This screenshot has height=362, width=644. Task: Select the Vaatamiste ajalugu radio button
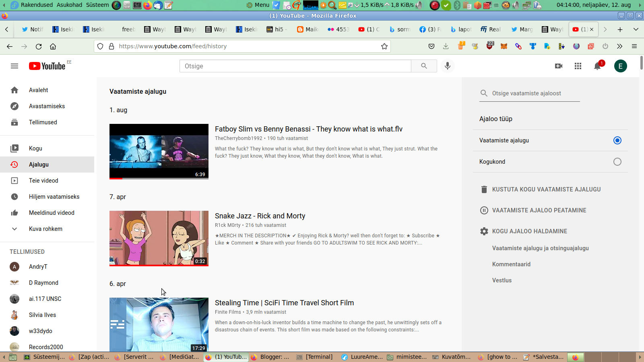[617, 140]
